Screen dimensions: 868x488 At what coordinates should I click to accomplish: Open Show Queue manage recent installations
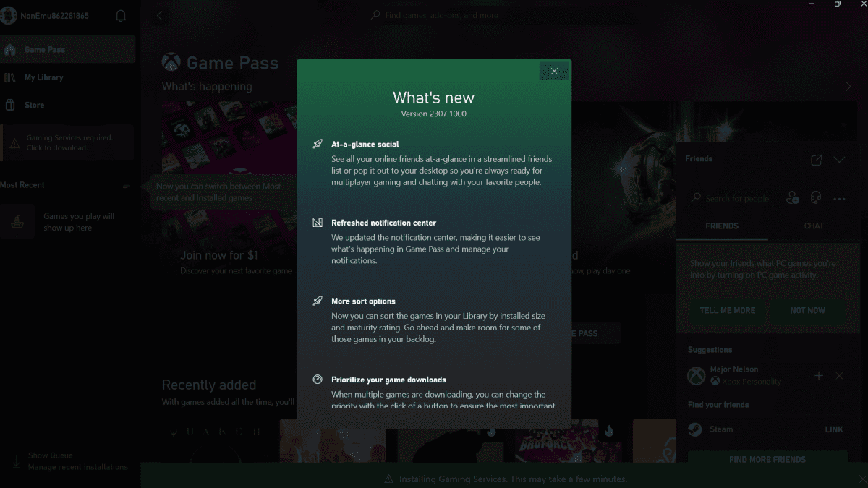pyautogui.click(x=69, y=461)
